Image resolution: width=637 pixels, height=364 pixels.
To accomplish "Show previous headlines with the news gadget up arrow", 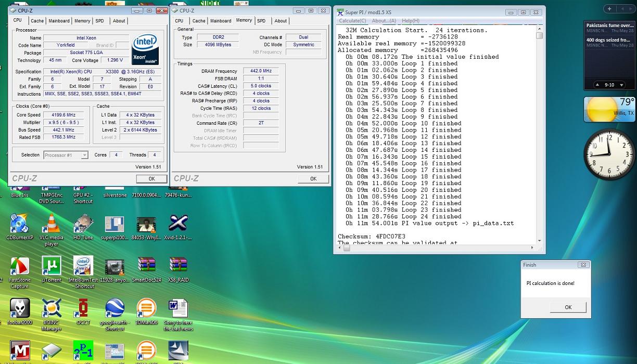I will click(597, 85).
